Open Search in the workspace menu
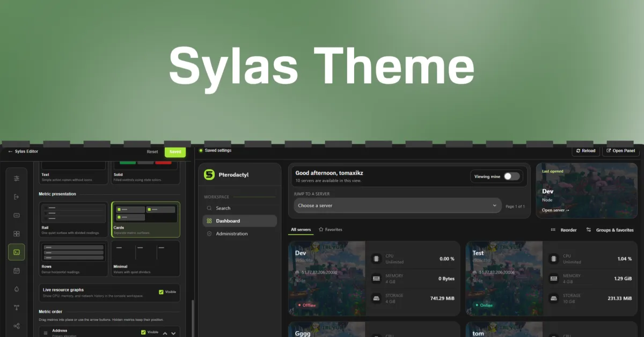 pos(240,208)
